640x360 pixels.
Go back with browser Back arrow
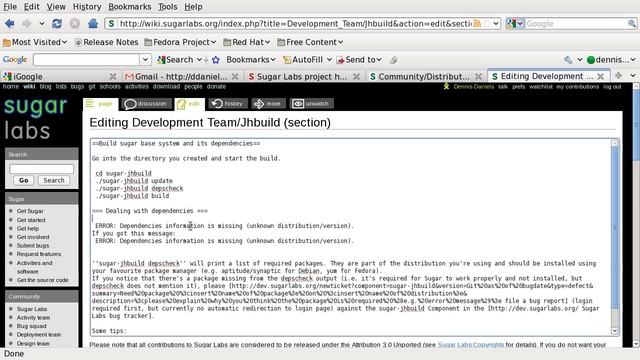[9, 24]
